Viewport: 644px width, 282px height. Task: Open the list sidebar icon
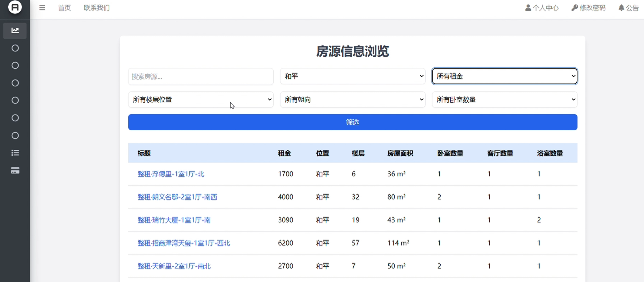pyautogui.click(x=15, y=153)
